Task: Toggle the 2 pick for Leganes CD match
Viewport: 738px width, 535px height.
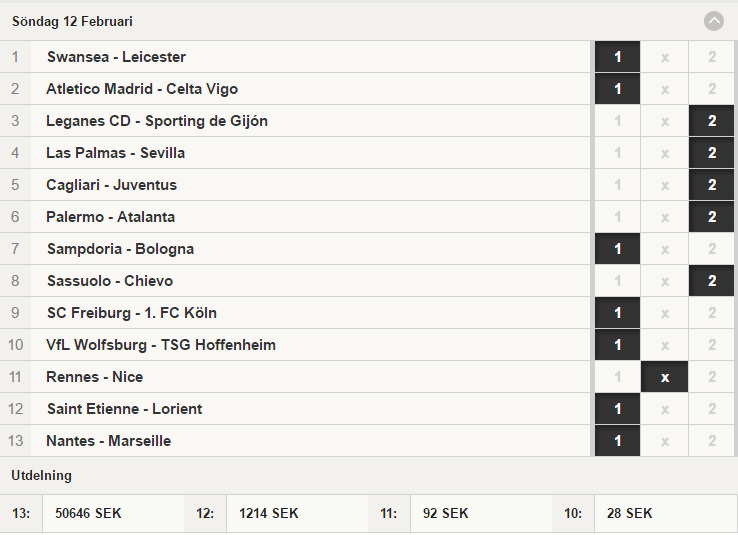Action: pyautogui.click(x=711, y=121)
